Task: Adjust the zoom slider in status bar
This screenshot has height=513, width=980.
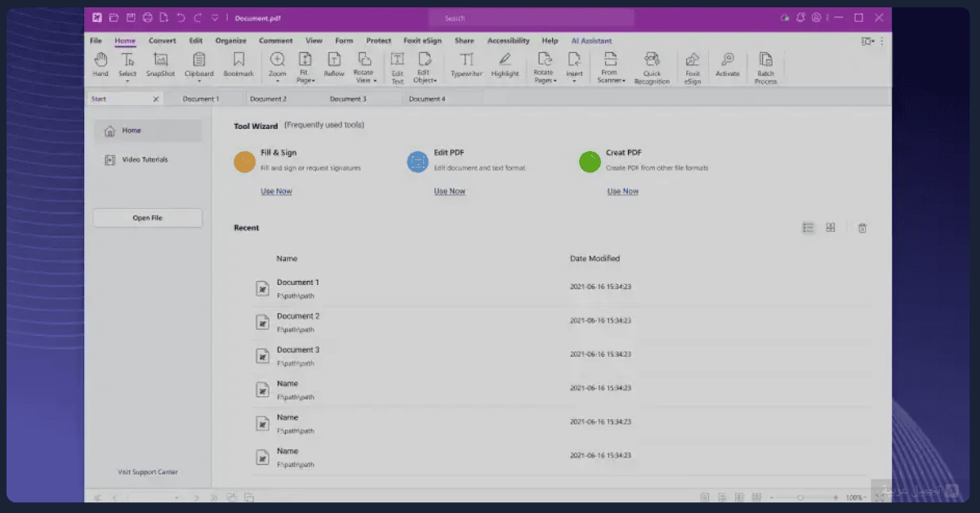Action: (800, 497)
